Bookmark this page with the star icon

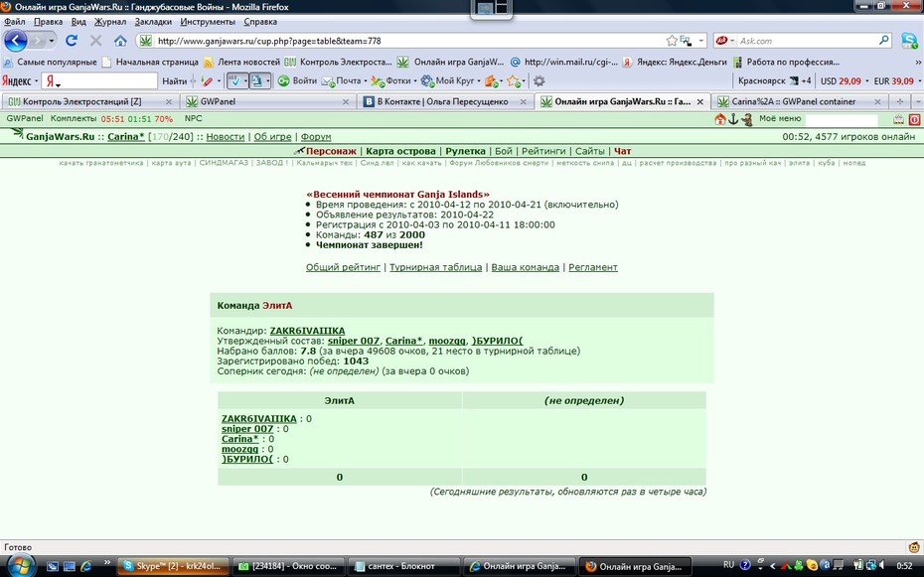(x=672, y=41)
